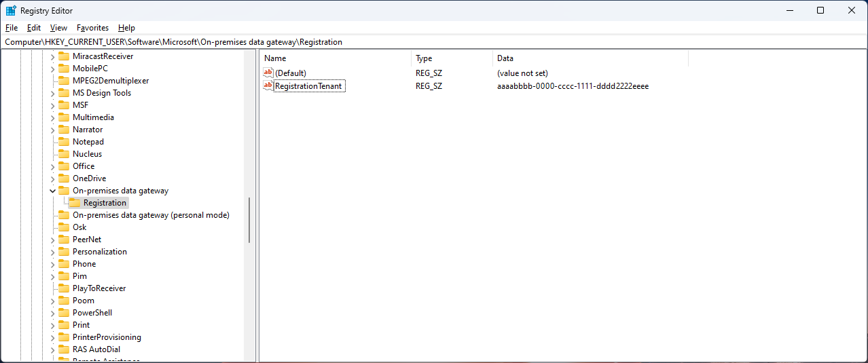Screen dimensions: 868x363
Task: Click the Registry Editor title bar icon
Action: (11, 10)
